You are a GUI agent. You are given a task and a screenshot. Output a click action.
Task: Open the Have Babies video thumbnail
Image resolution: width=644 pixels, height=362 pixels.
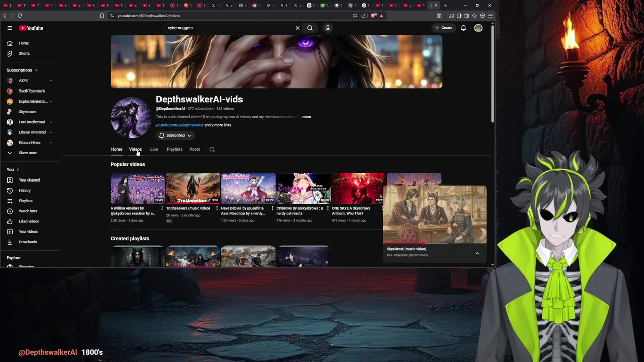coord(248,189)
